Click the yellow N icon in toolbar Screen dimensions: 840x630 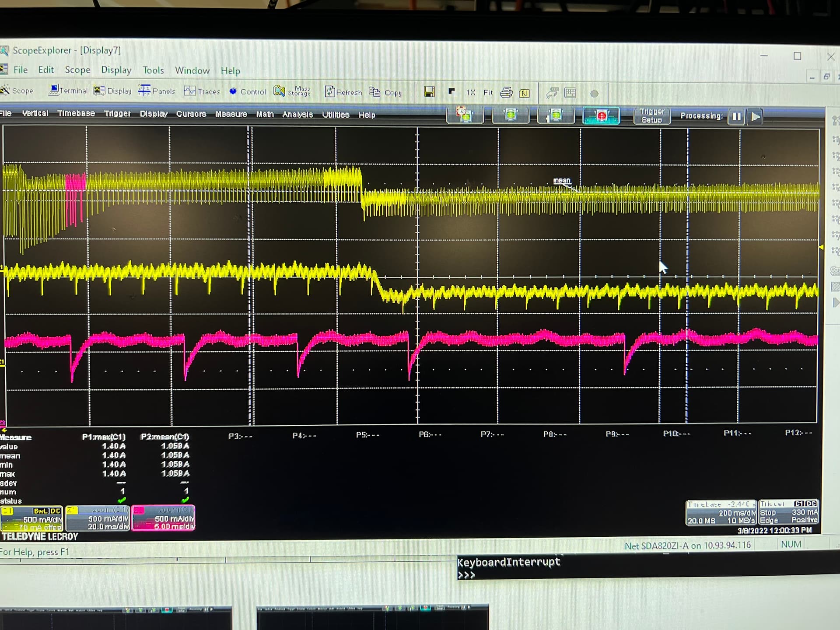524,93
